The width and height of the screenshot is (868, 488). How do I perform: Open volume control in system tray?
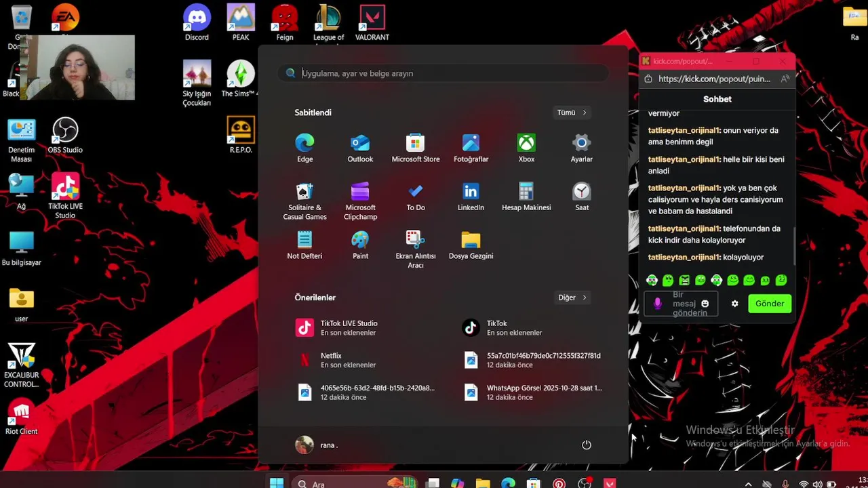click(x=817, y=484)
